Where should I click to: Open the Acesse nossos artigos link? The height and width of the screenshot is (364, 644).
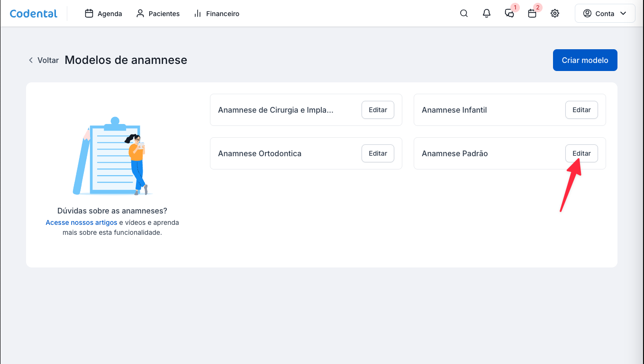click(81, 222)
